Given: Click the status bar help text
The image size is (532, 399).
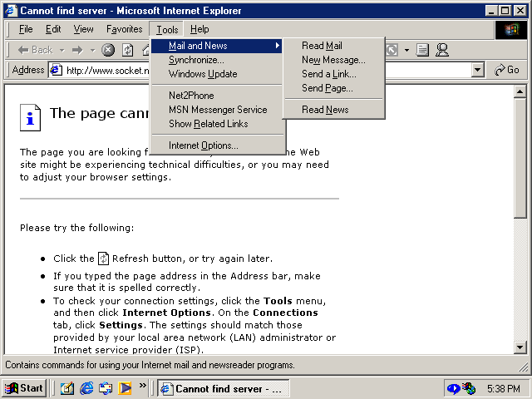Looking at the screenshot, I should (150, 365).
